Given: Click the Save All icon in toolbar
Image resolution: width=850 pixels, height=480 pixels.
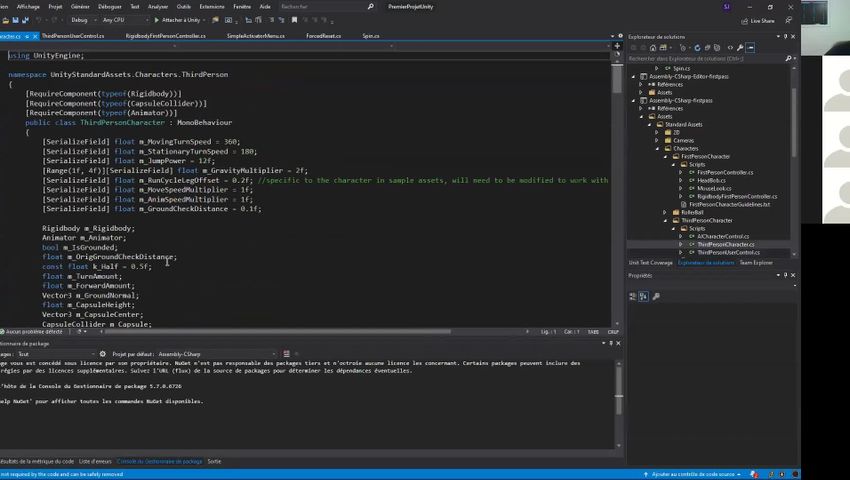Looking at the screenshot, I should tap(25, 20).
